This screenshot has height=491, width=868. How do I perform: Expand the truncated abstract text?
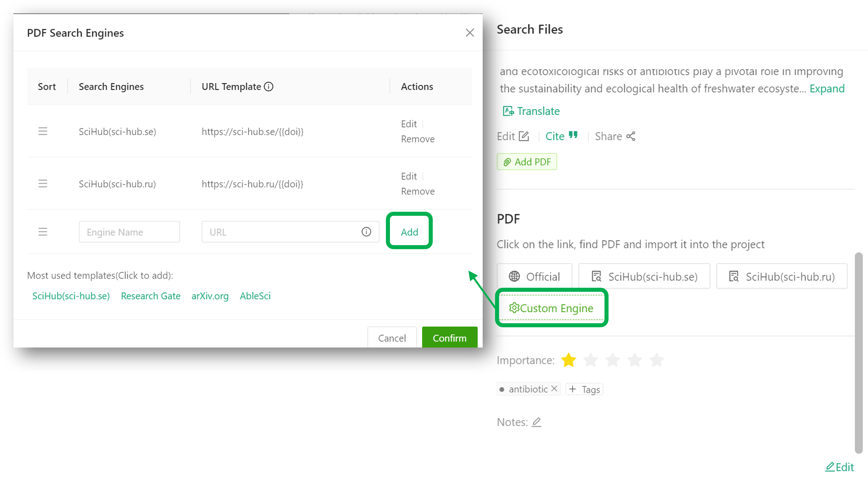[x=827, y=89]
